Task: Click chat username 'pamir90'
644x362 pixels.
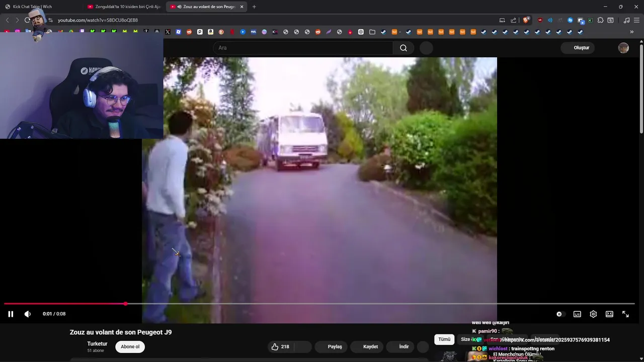Action: click(488, 331)
